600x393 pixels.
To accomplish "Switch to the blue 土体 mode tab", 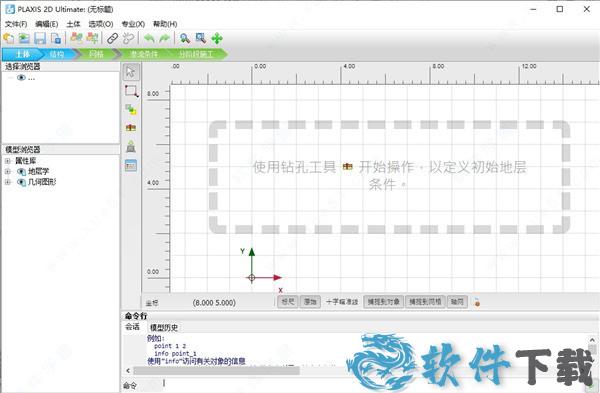I will click(x=22, y=54).
